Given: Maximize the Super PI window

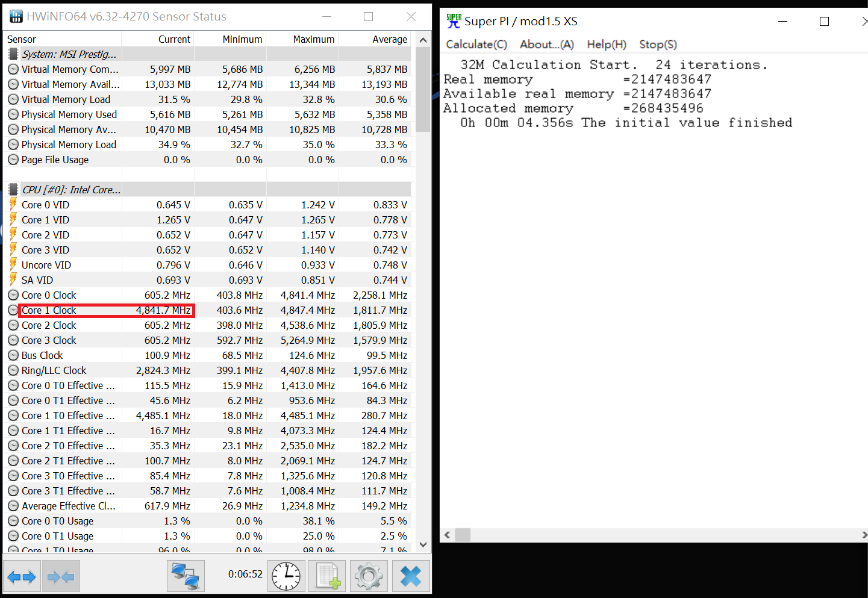Looking at the screenshot, I should [824, 21].
